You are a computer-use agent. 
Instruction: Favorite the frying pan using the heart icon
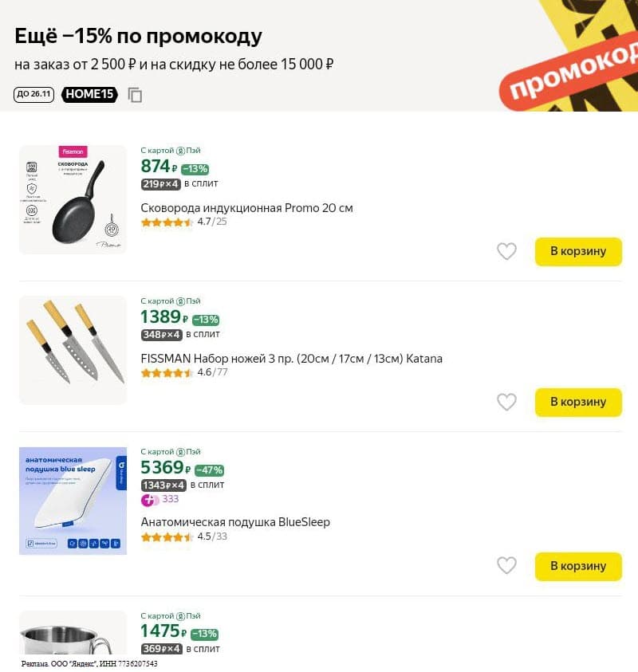click(x=507, y=252)
